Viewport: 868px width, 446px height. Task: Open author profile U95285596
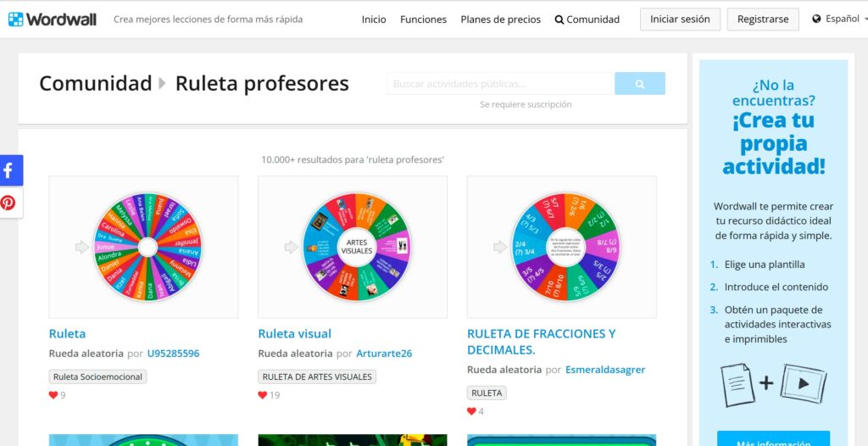173,354
